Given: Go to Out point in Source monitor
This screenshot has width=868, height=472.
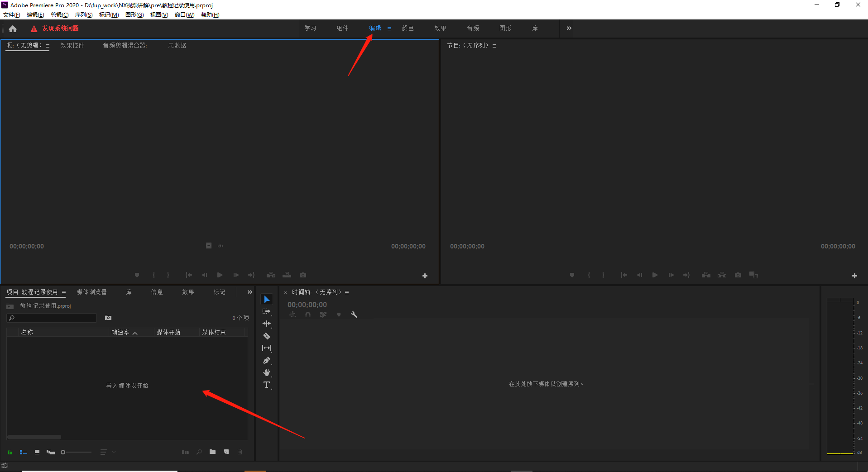Looking at the screenshot, I should pos(251,275).
